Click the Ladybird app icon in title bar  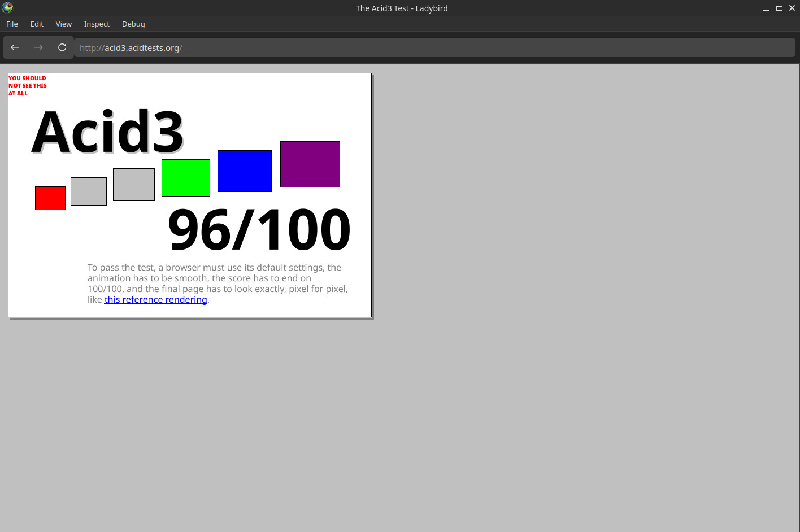[7, 8]
